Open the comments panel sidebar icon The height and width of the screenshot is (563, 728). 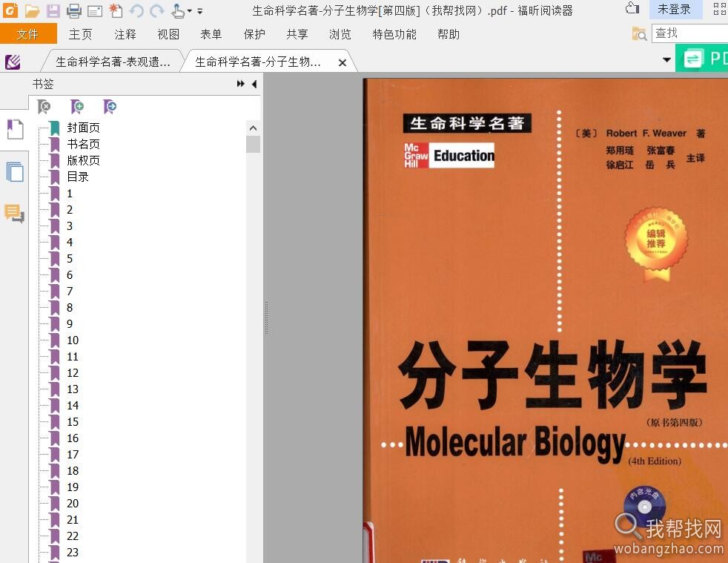point(14,214)
